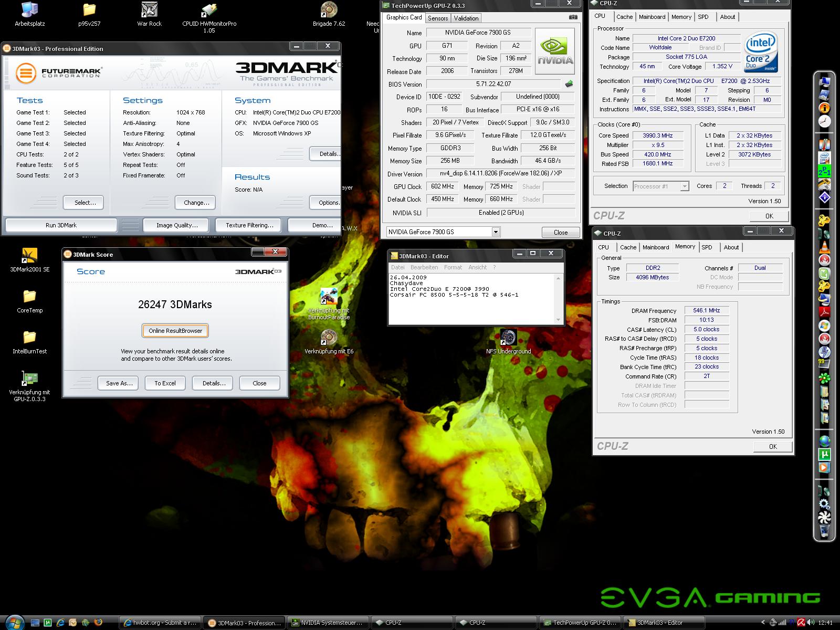The image size is (840, 630).
Task: Click the media player icon in the dock
Action: tap(824, 467)
